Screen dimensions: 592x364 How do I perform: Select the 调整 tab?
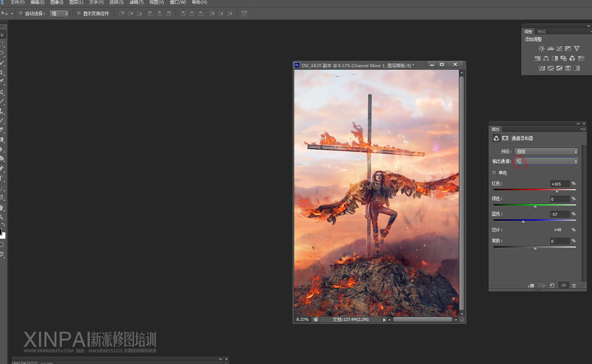pyautogui.click(x=528, y=31)
